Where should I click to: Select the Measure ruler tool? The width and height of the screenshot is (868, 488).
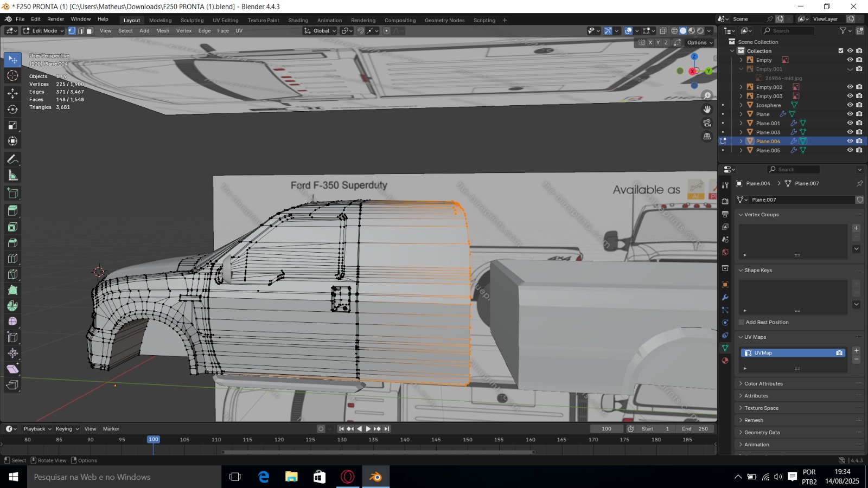point(12,175)
